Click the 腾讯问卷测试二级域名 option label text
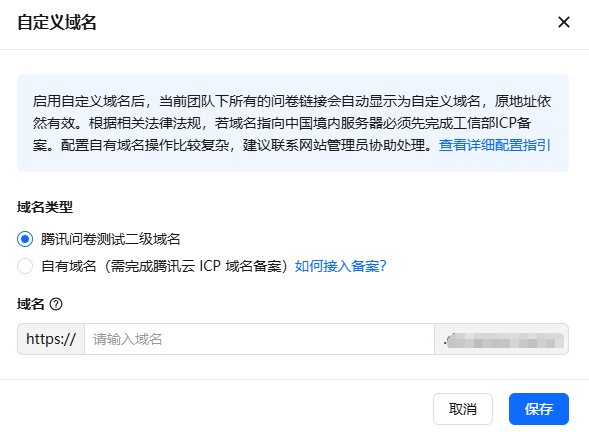The width and height of the screenshot is (589, 432). 111,239
